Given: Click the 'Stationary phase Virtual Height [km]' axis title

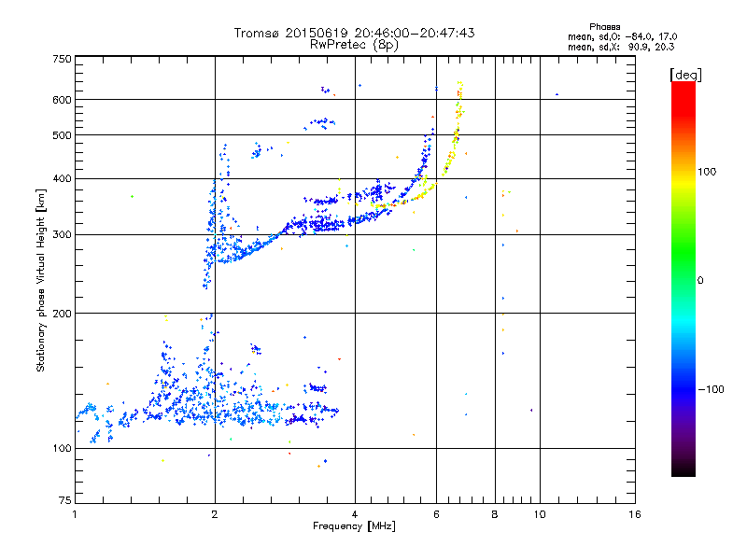Looking at the screenshot, I should [41, 280].
